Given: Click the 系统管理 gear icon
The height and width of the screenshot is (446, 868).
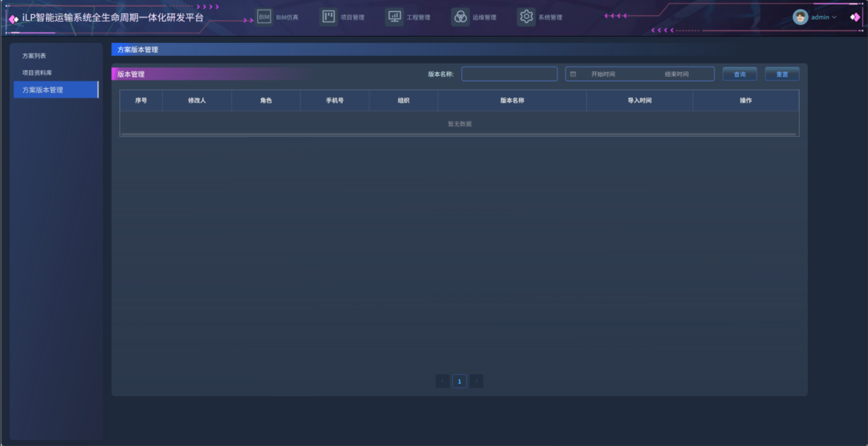Looking at the screenshot, I should tap(526, 17).
